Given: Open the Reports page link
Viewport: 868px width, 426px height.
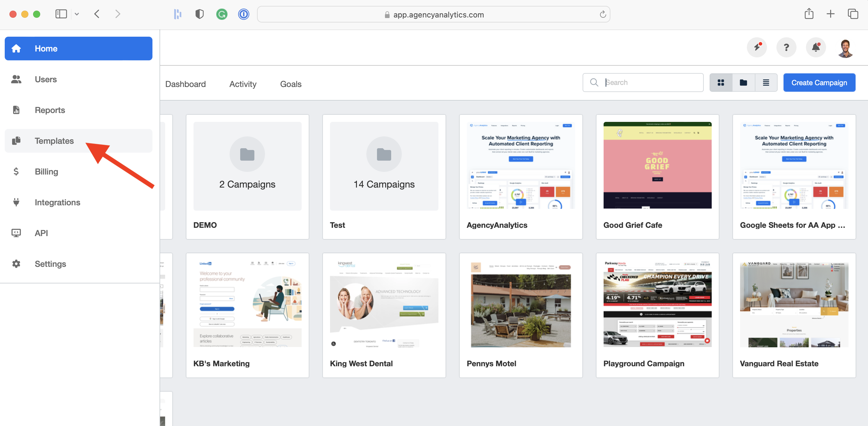Looking at the screenshot, I should (x=50, y=110).
